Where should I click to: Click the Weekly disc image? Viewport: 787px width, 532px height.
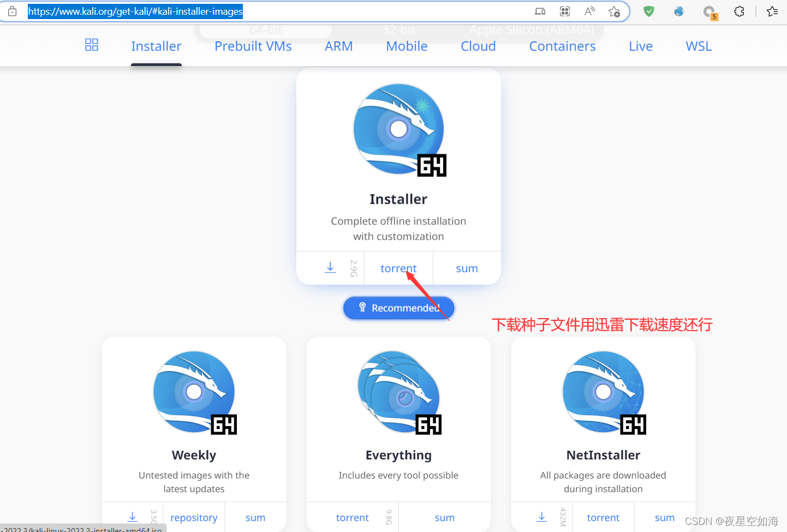(195, 393)
